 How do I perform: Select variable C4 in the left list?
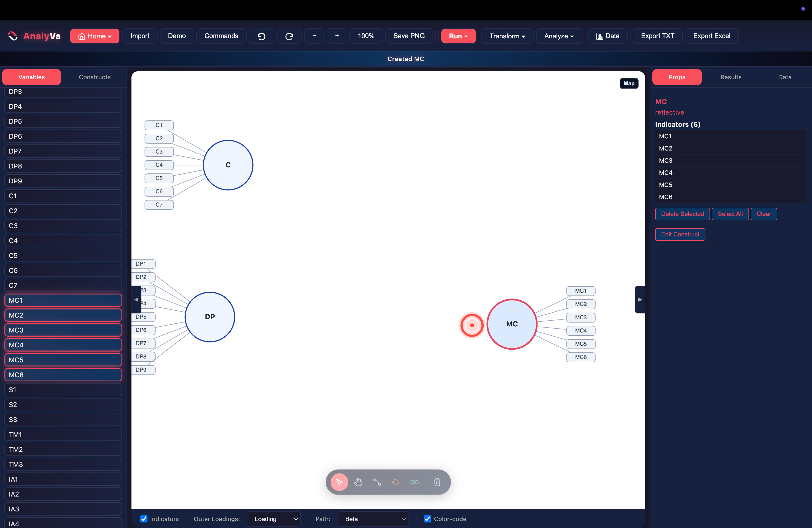(63, 241)
